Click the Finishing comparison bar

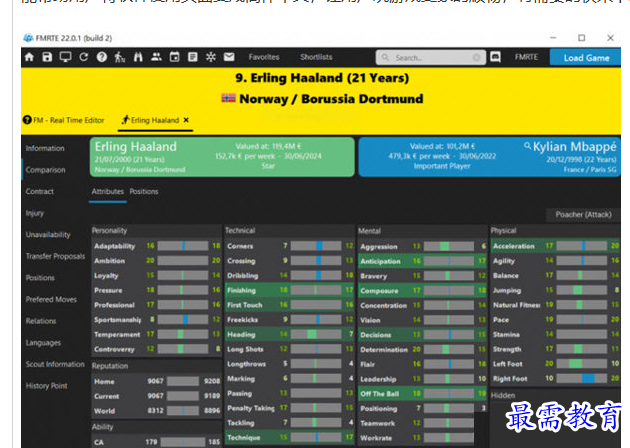pyautogui.click(x=316, y=290)
